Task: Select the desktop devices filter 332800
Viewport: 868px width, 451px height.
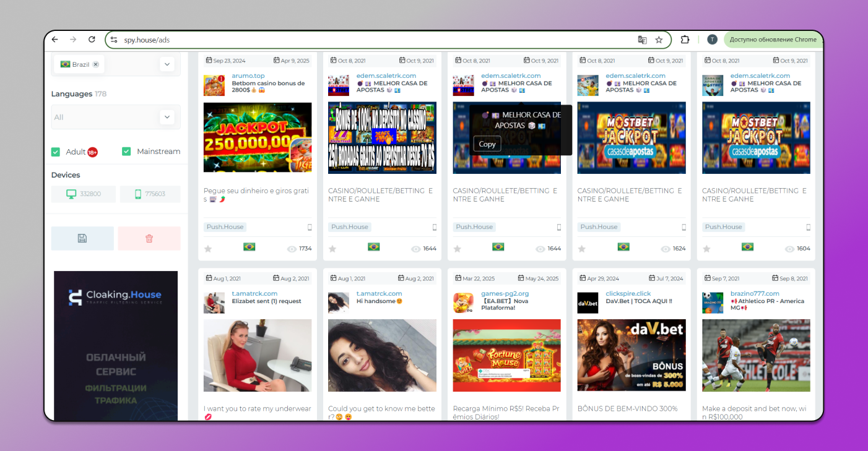Action: pos(83,194)
